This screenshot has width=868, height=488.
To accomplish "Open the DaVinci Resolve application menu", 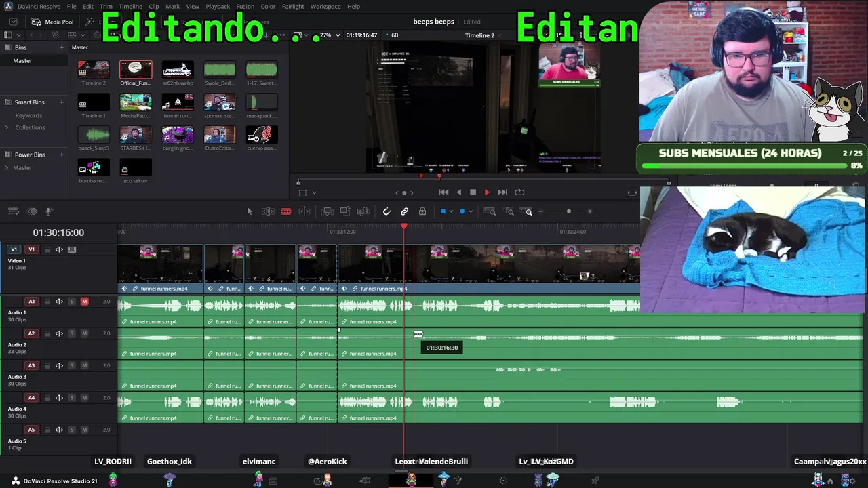I will pyautogui.click(x=39, y=7).
